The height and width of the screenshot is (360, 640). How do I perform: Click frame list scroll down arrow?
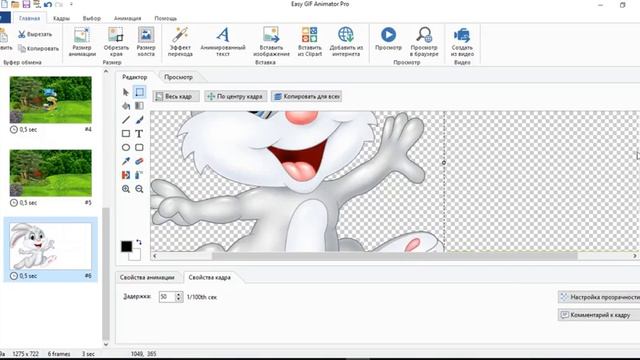click(106, 344)
